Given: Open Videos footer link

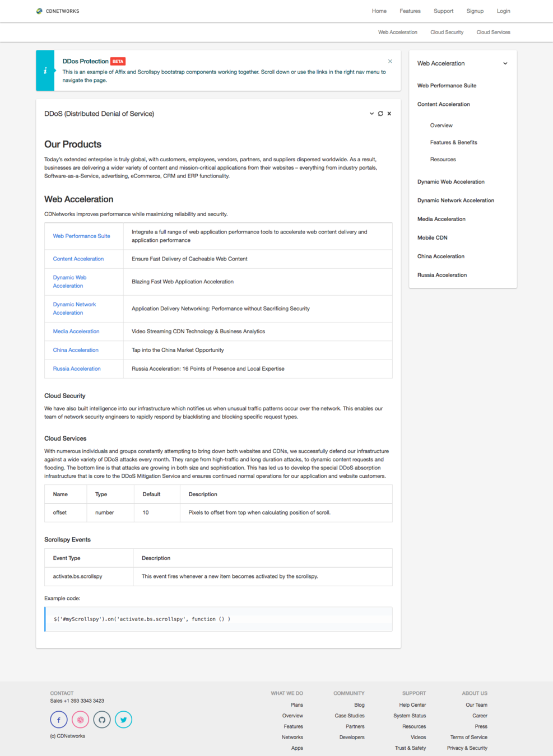Looking at the screenshot, I should pos(418,738).
